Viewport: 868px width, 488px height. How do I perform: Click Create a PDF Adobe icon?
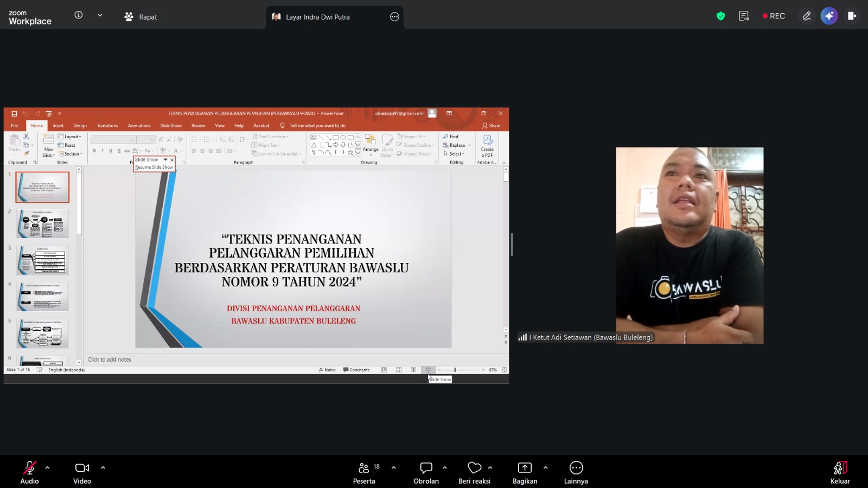pyautogui.click(x=487, y=145)
